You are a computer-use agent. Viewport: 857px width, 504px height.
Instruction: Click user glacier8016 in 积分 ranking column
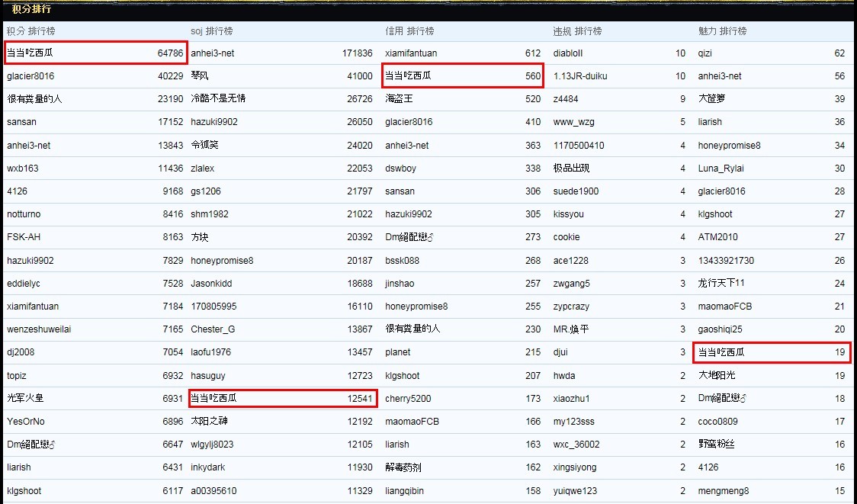pos(30,76)
